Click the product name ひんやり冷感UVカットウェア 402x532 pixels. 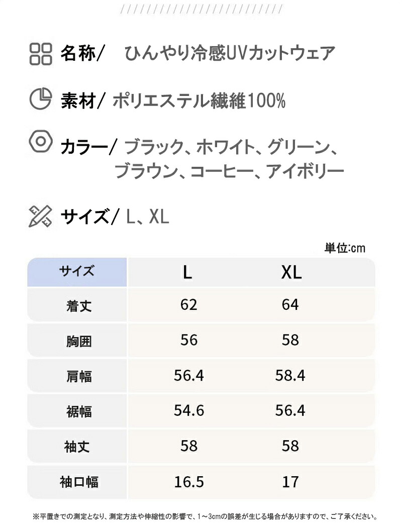(x=229, y=53)
